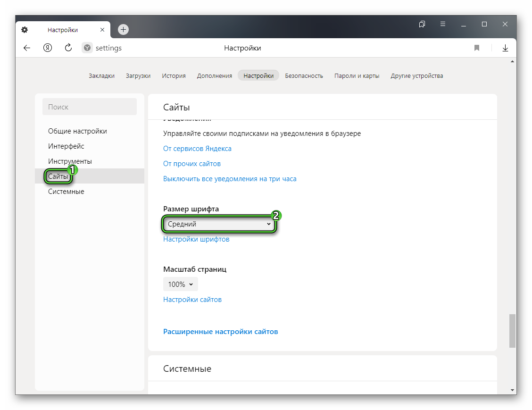Click the back arrow navigation button

(27, 48)
